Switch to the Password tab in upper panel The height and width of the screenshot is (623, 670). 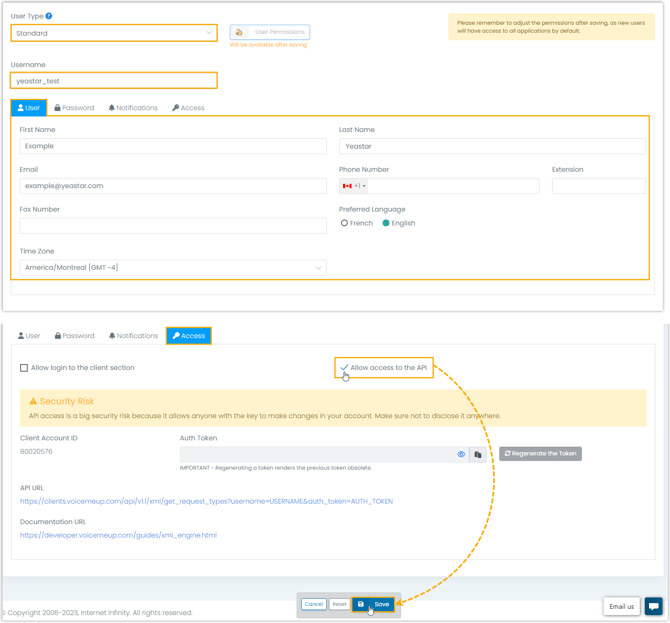click(x=75, y=108)
